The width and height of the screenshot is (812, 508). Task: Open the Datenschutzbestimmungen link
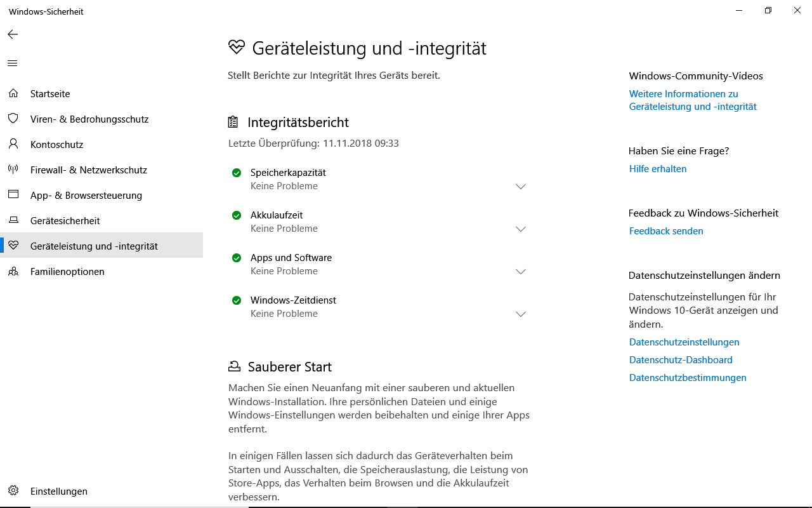(x=688, y=378)
